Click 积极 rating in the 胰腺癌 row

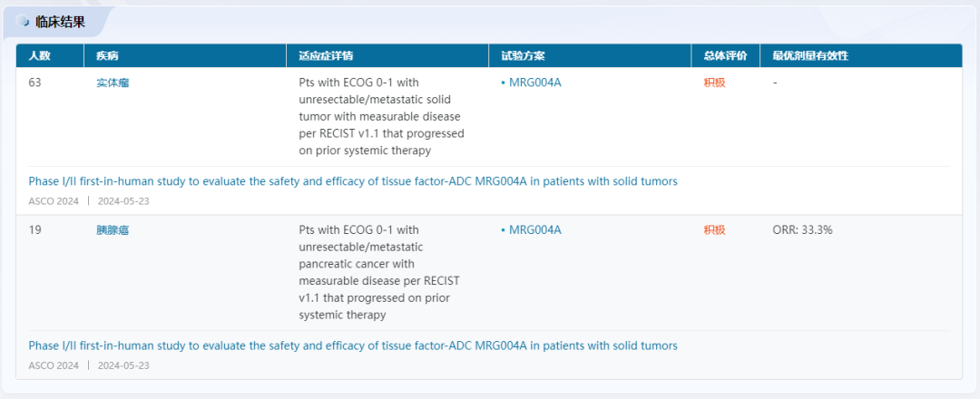click(714, 230)
